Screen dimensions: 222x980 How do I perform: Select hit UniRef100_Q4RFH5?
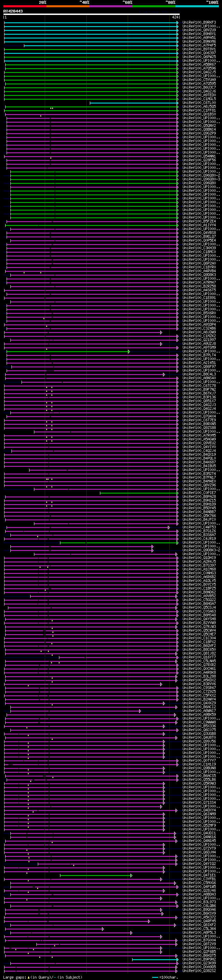tap(199, 921)
